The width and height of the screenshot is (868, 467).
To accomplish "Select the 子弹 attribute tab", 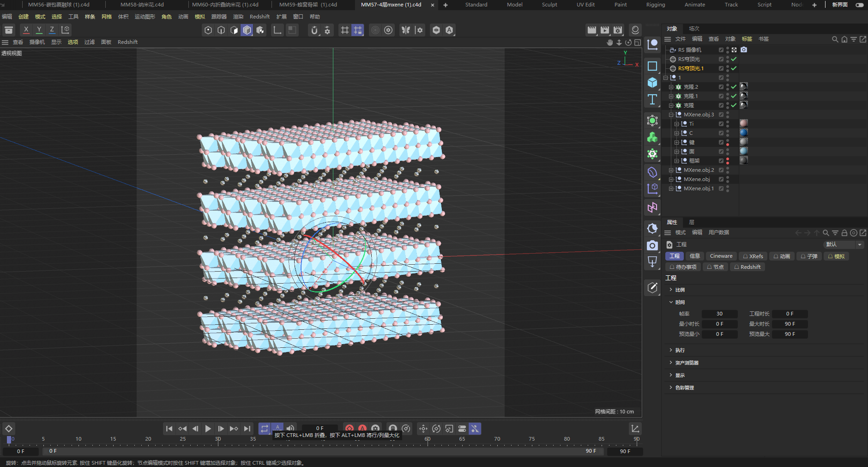I will (809, 256).
